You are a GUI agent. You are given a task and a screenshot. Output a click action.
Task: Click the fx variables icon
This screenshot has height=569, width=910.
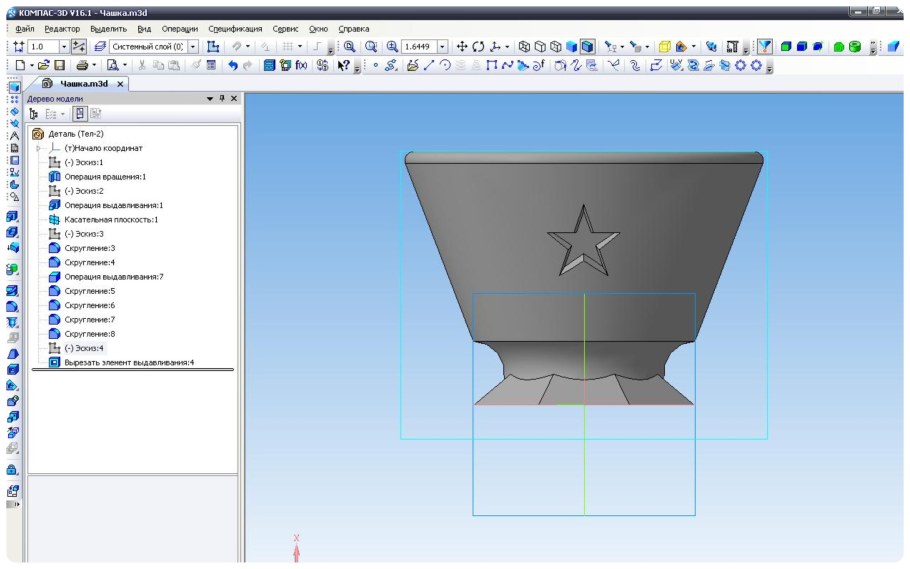pos(301,65)
